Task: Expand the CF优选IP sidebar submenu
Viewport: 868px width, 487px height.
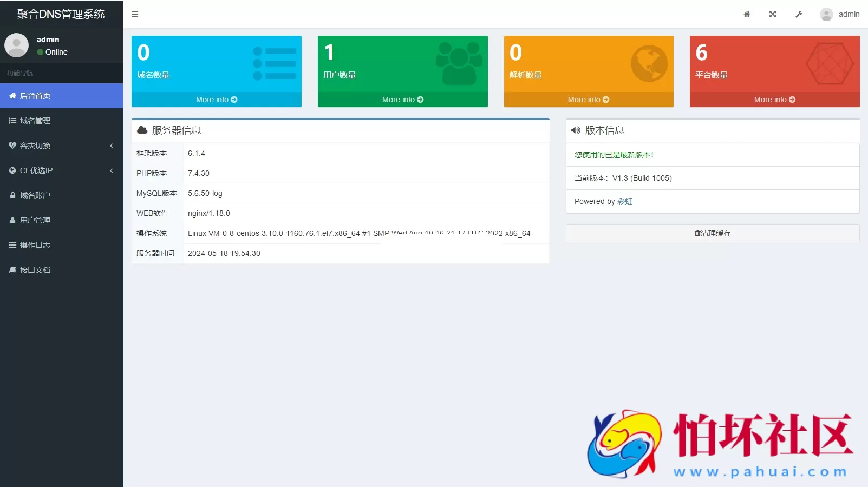Action: coord(62,170)
